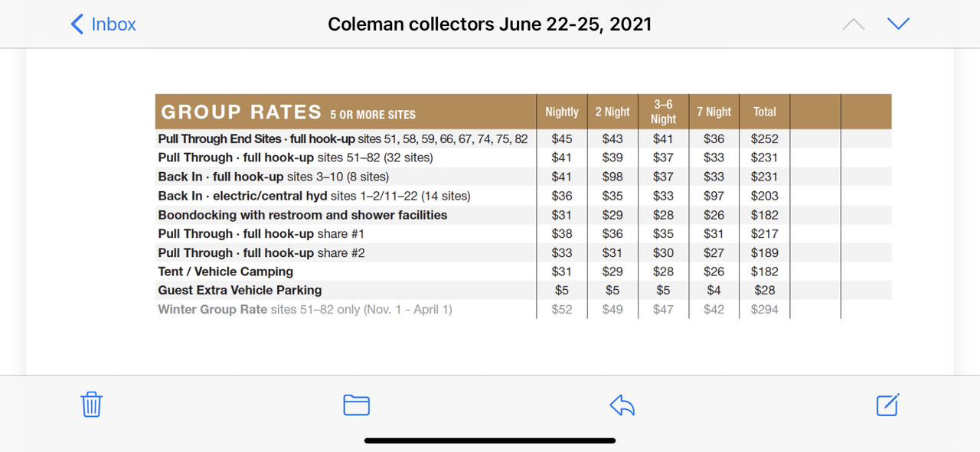Jump to next message with down arrow
980x452 pixels.
(898, 24)
